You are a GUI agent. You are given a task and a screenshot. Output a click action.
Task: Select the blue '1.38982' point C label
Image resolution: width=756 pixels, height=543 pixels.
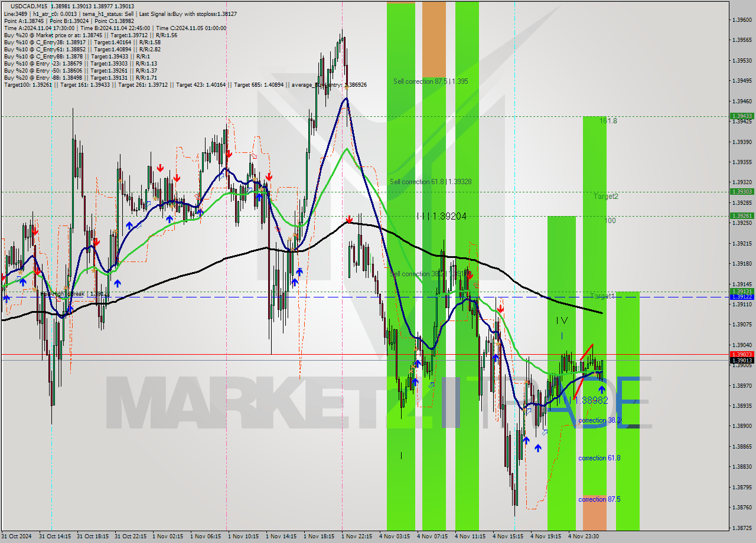click(x=591, y=400)
